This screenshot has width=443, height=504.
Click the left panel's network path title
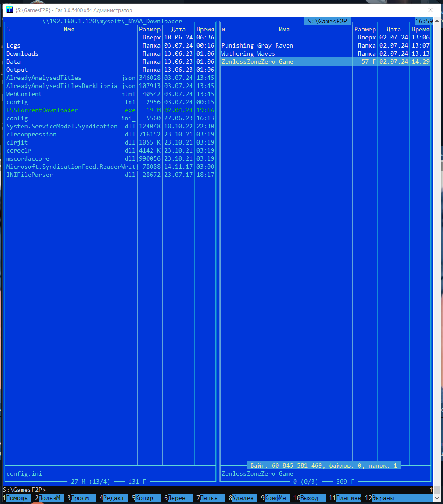click(x=113, y=21)
